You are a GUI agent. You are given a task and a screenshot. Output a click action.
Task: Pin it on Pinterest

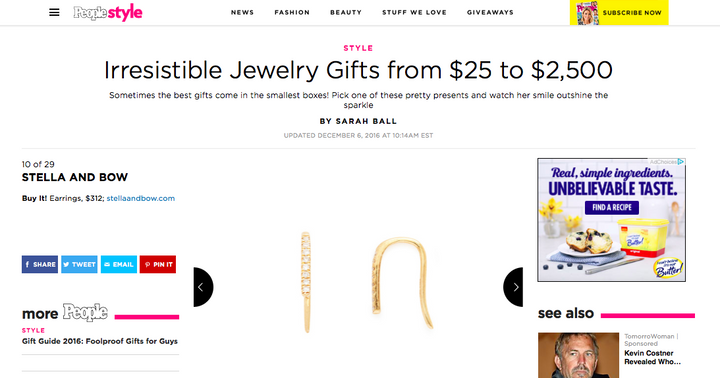(x=158, y=264)
